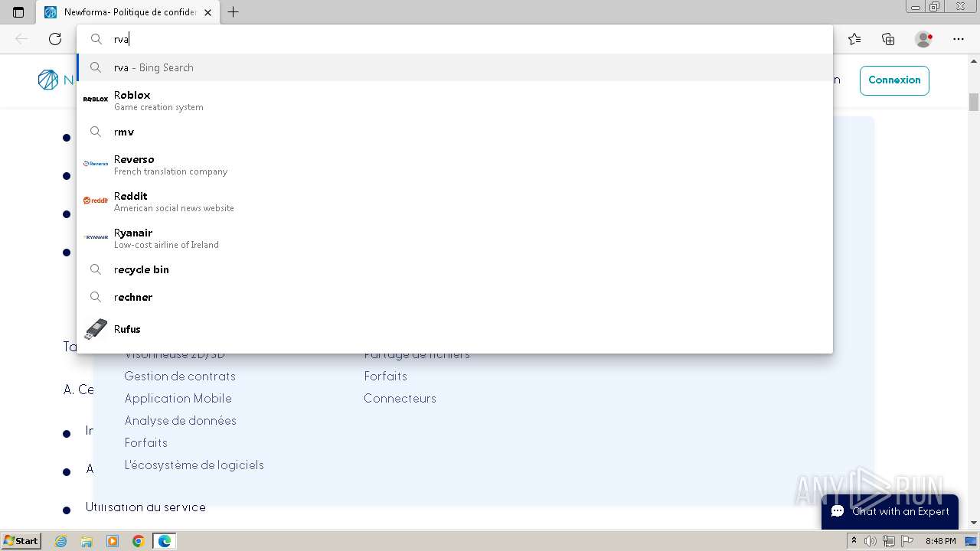
Task: Open a new browser tab
Action: tap(234, 12)
